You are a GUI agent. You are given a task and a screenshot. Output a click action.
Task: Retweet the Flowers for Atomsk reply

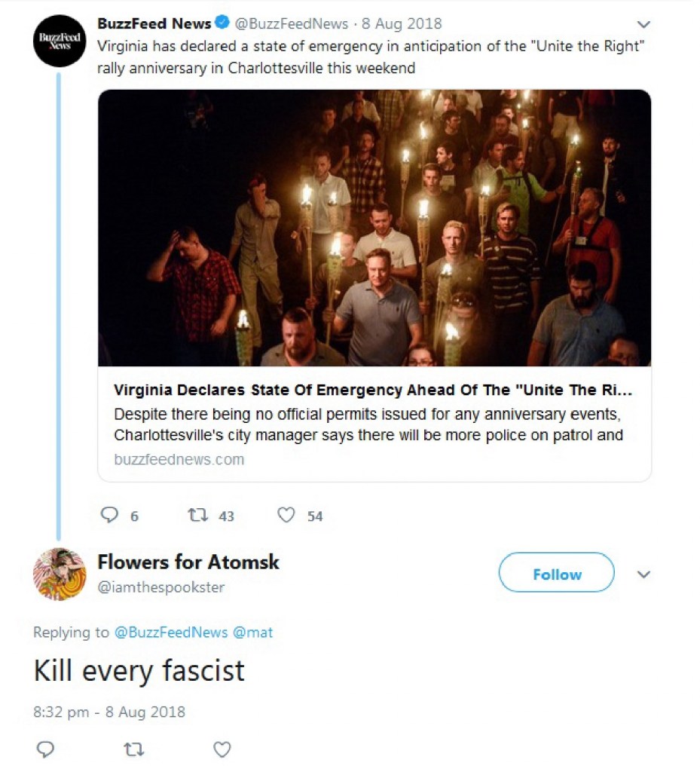coord(134,749)
